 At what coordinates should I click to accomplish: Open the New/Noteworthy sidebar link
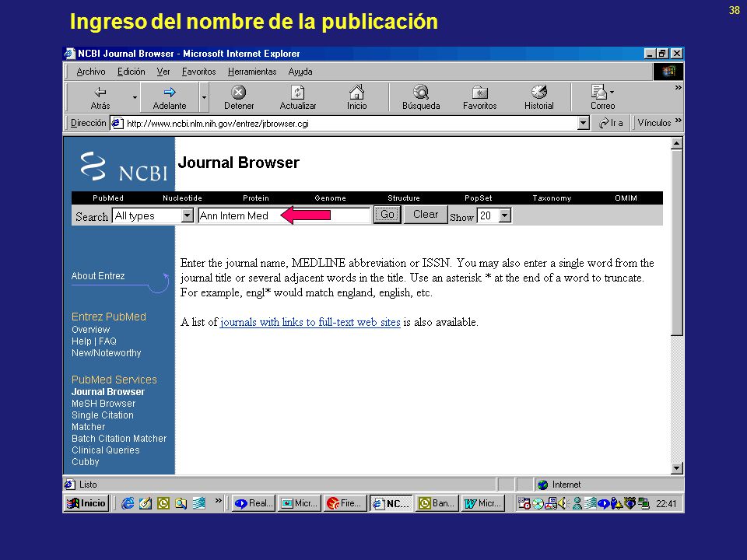pyautogui.click(x=107, y=353)
